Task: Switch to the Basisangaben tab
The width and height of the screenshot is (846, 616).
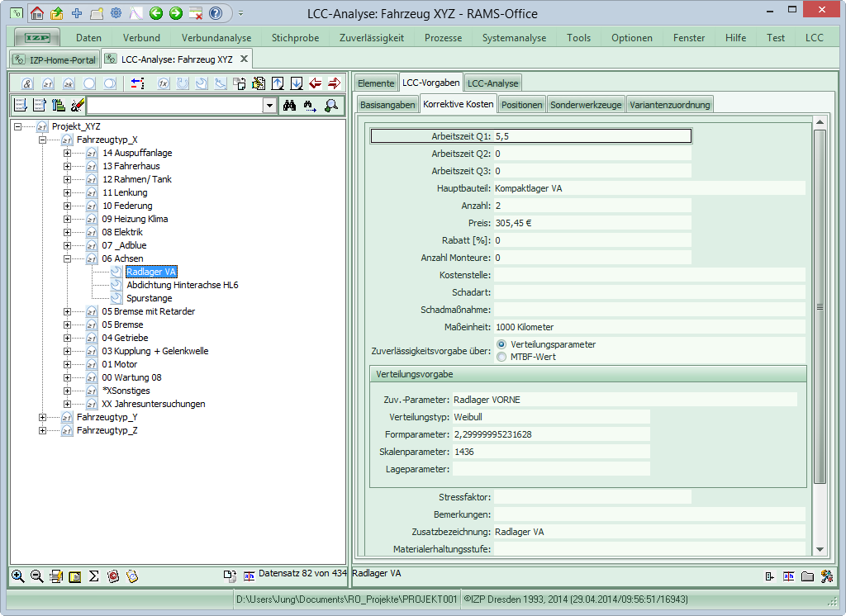Action: point(387,105)
